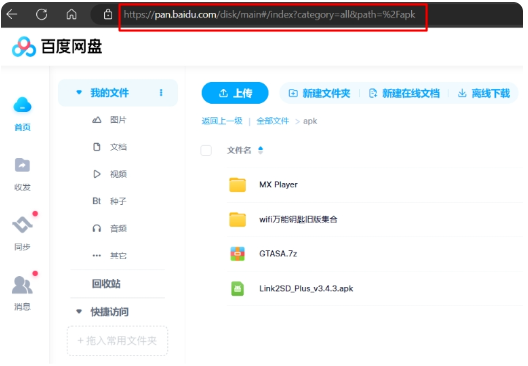
Task: Click the 其它 ellipsis icon
Action: click(x=97, y=256)
